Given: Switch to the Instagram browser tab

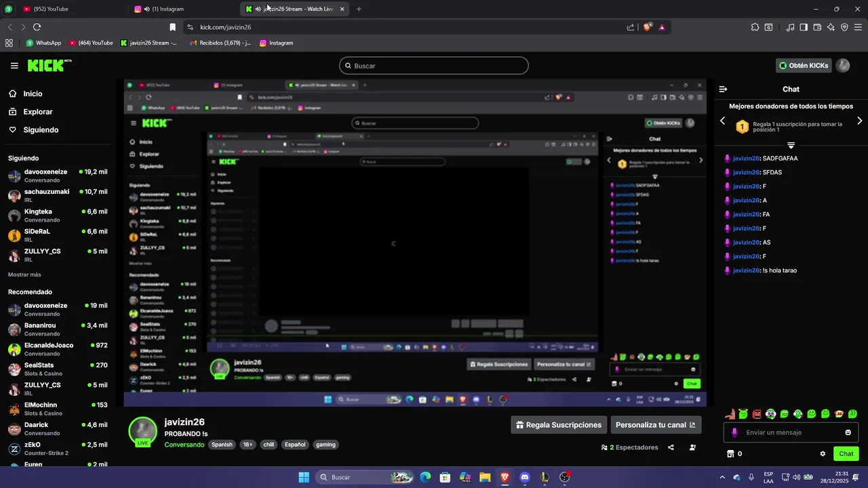Looking at the screenshot, I should (183, 9).
